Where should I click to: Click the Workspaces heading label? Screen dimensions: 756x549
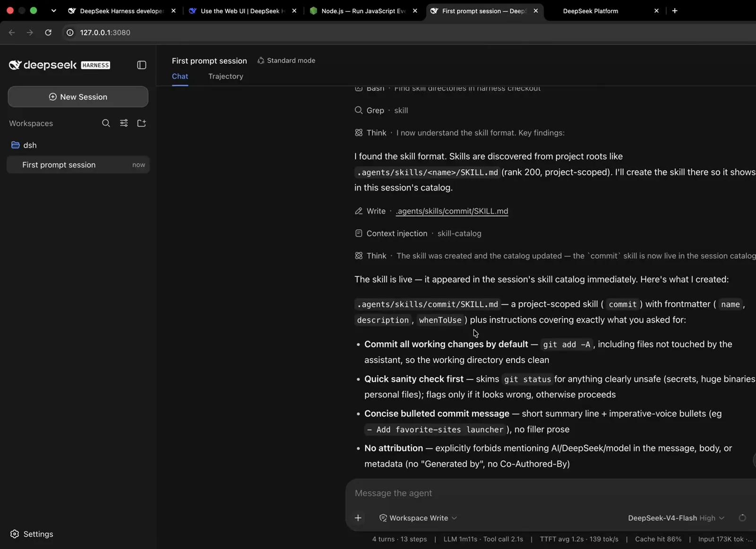click(x=31, y=123)
